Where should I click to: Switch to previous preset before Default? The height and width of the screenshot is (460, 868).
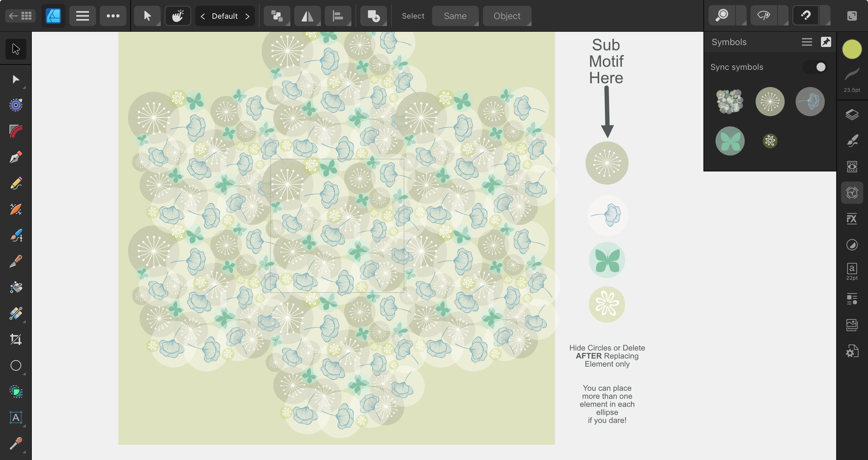pyautogui.click(x=202, y=16)
